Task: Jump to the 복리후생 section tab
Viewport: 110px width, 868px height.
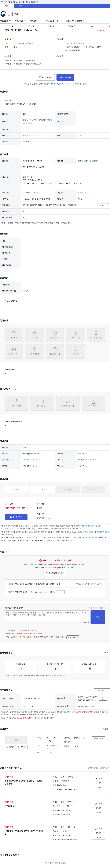Action: click(x=71, y=26)
